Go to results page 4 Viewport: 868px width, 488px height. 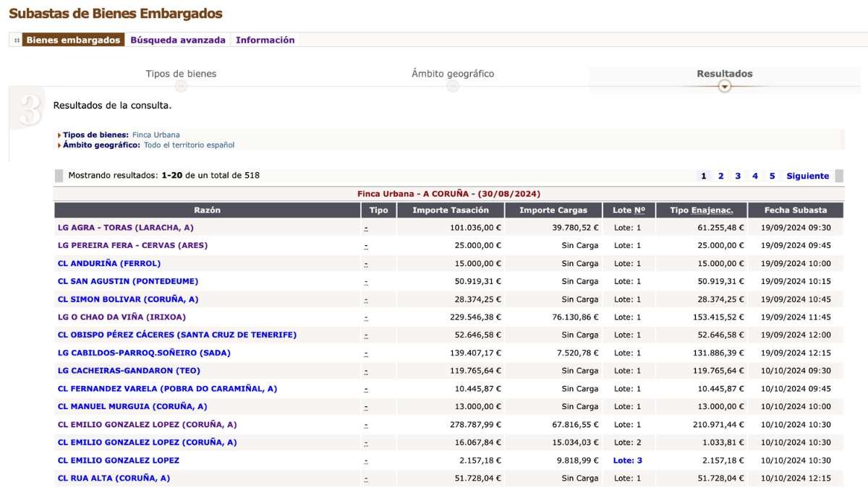click(755, 176)
